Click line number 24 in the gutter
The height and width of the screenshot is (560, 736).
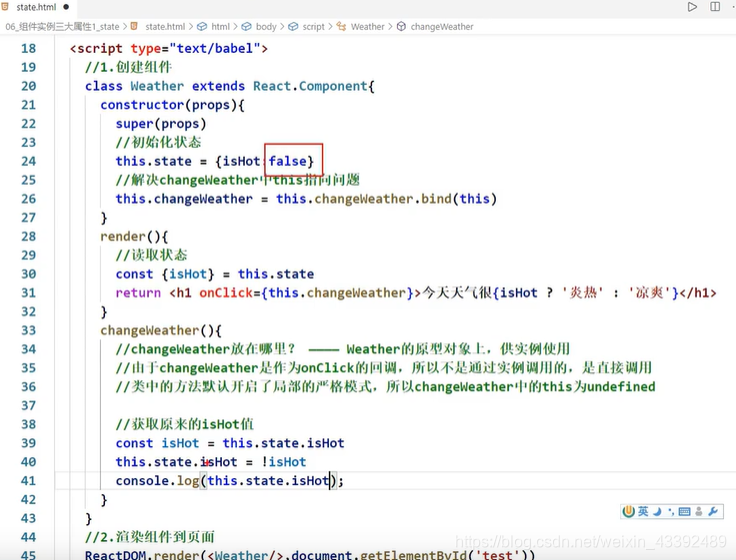point(28,161)
